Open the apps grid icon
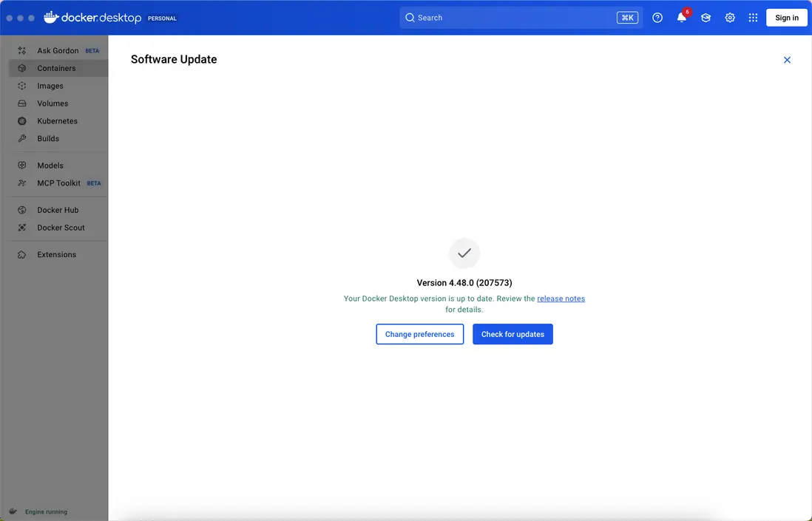The image size is (812, 521). click(x=753, y=18)
